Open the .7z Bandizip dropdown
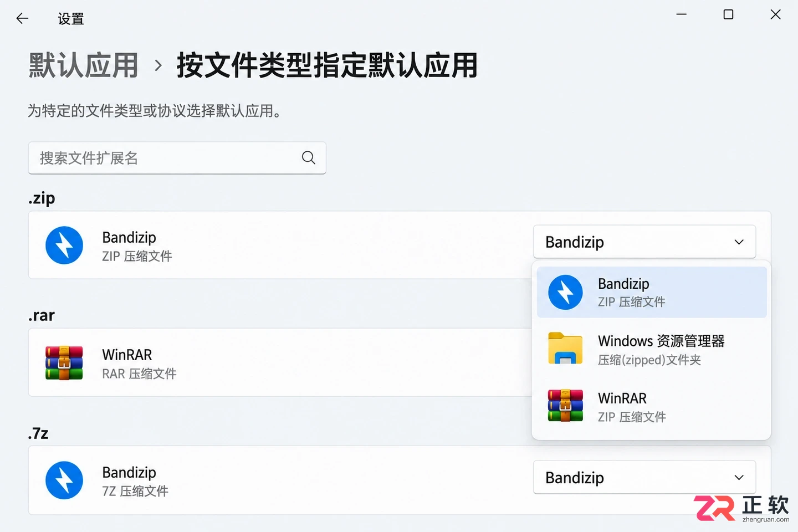Image resolution: width=798 pixels, height=532 pixels. pyautogui.click(x=644, y=477)
